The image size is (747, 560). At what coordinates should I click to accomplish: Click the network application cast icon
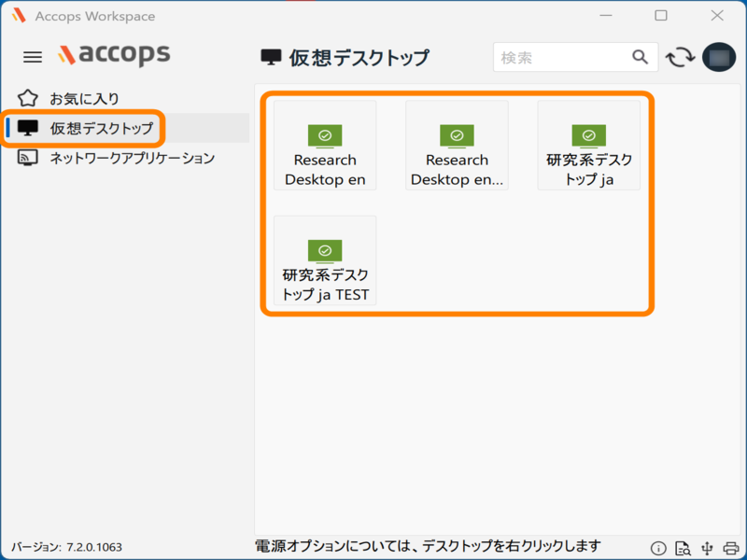tap(28, 158)
